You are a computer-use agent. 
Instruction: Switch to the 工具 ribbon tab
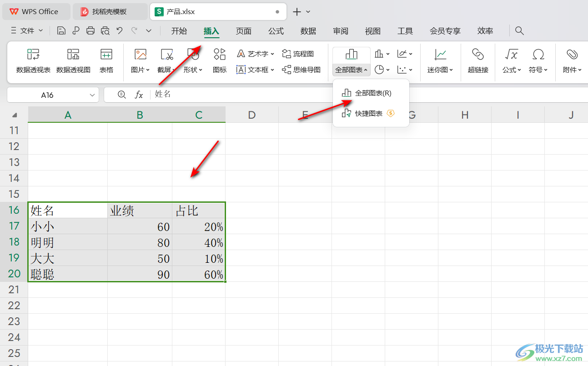point(405,31)
